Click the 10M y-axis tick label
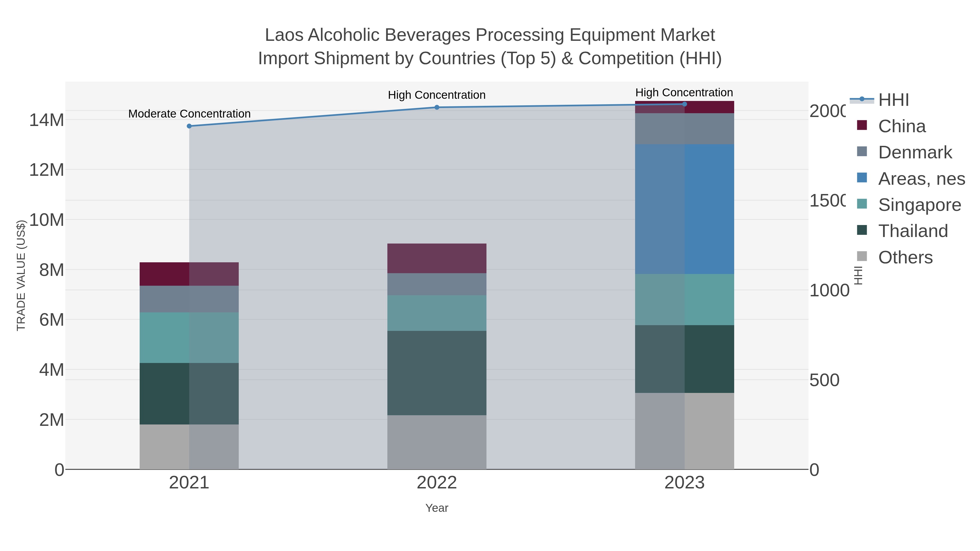This screenshot has width=980, height=551. coord(46,220)
